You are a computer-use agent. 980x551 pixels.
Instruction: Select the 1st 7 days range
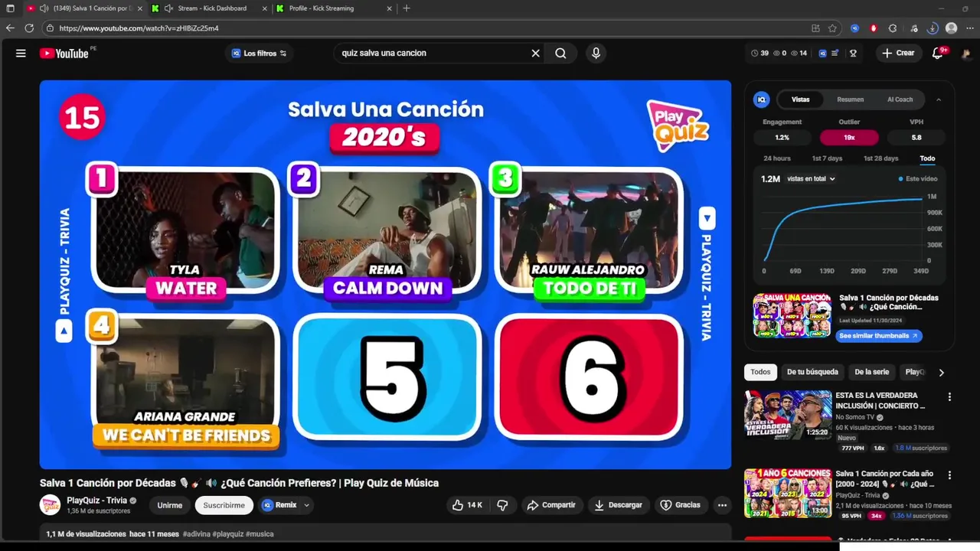click(x=827, y=158)
